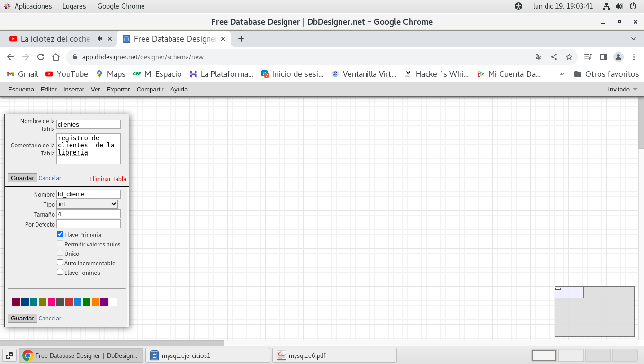Open the Chrome profile avatar icon

(618, 57)
